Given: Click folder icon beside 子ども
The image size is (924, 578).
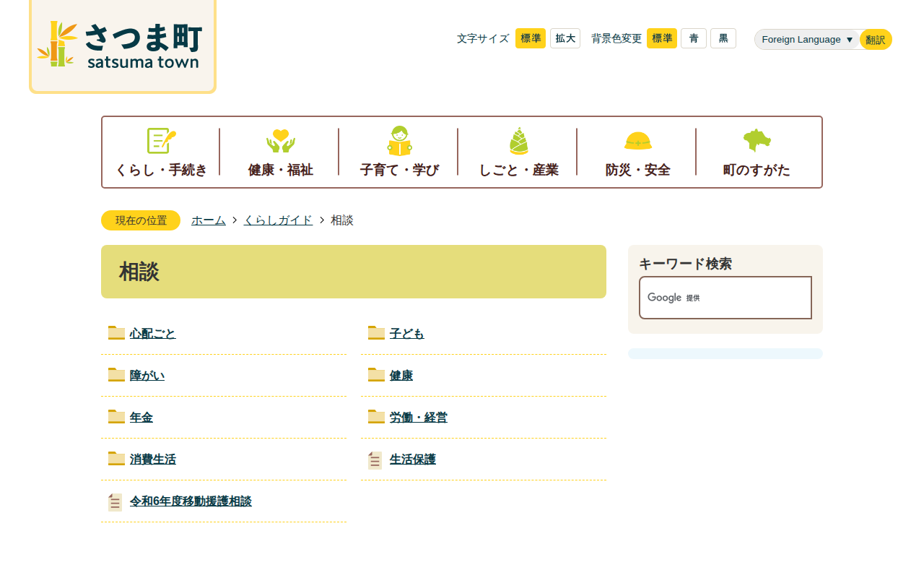Looking at the screenshot, I should pyautogui.click(x=376, y=333).
